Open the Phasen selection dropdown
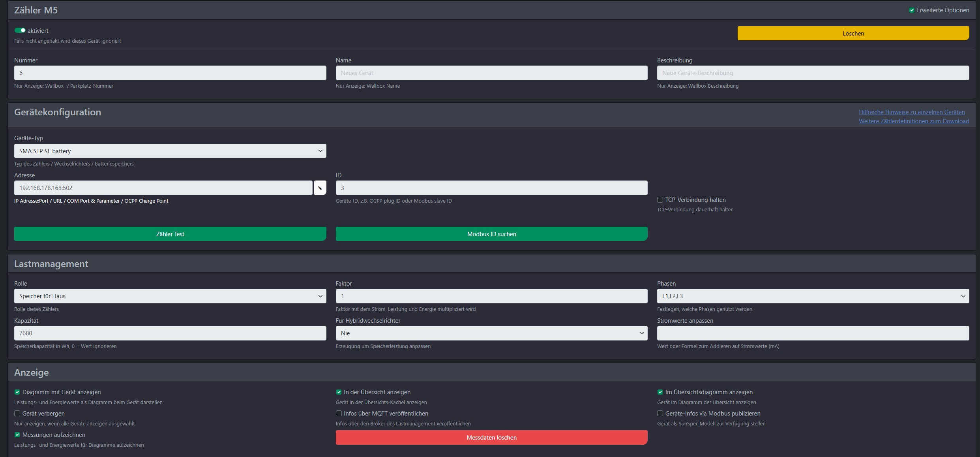Image resolution: width=980 pixels, height=457 pixels. click(x=813, y=296)
